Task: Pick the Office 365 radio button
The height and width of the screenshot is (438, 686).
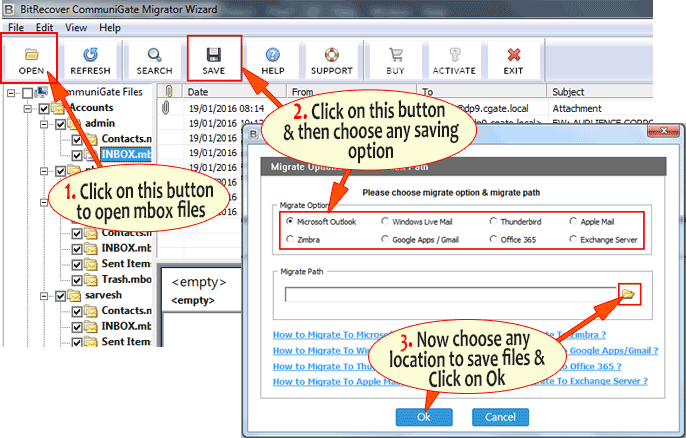Action: tap(494, 239)
